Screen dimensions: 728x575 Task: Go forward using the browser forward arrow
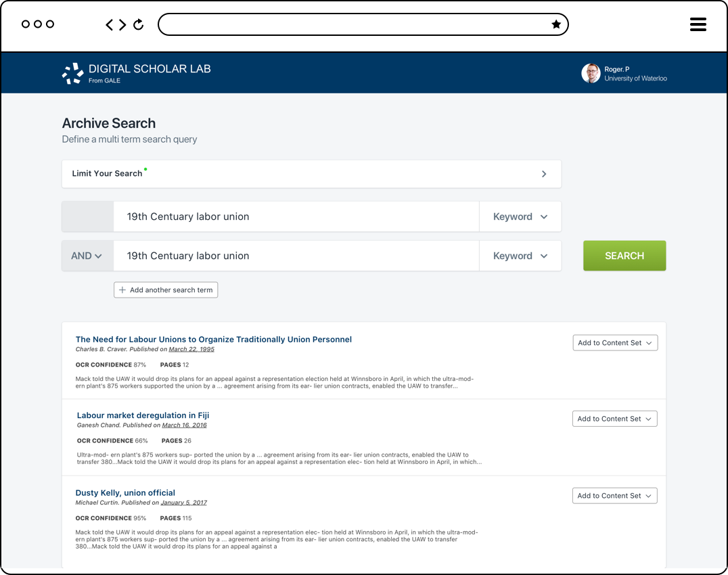(122, 25)
